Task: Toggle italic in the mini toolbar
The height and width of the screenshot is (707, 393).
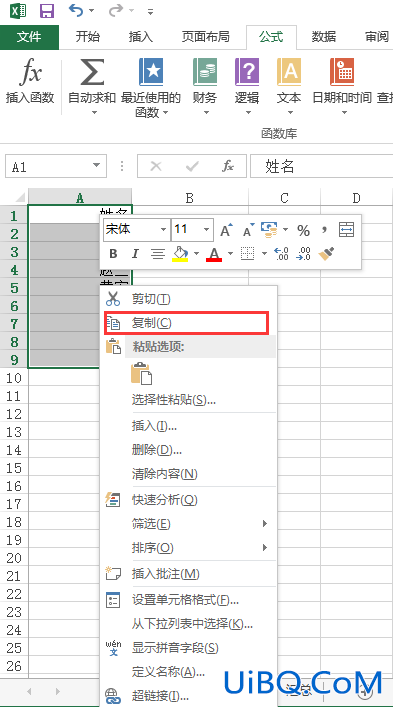Action: pyautogui.click(x=135, y=254)
